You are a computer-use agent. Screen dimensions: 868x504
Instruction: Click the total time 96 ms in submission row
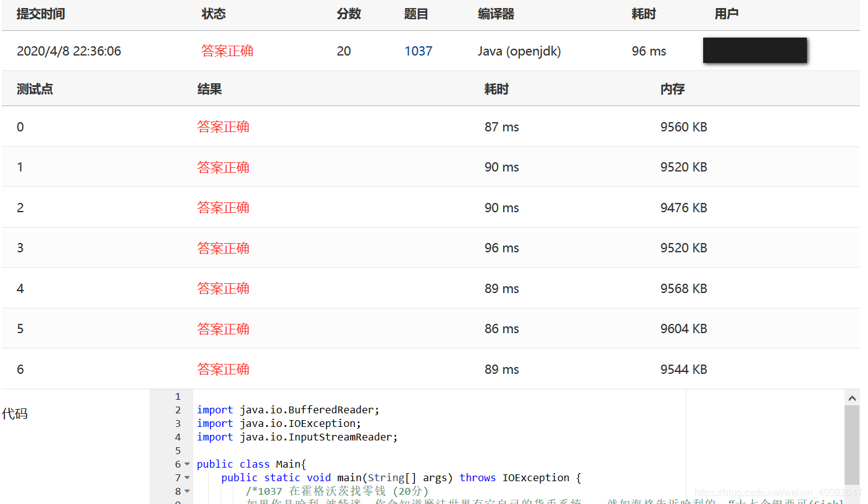(x=649, y=51)
